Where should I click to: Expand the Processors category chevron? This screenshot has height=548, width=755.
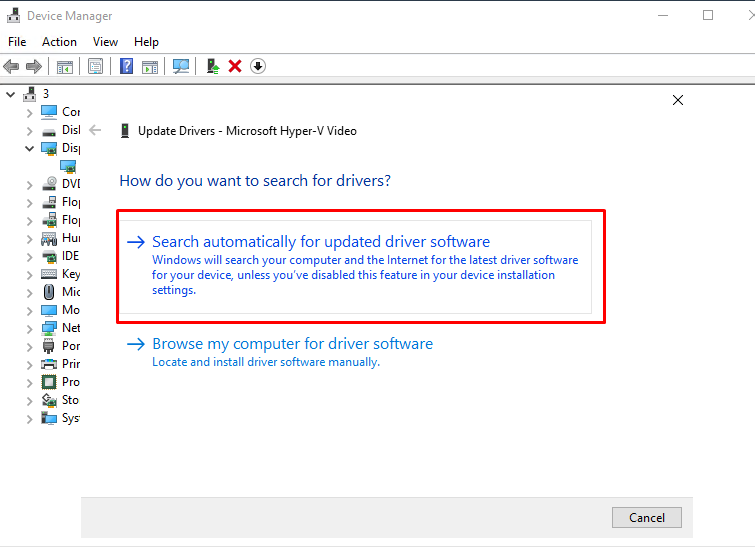29,383
